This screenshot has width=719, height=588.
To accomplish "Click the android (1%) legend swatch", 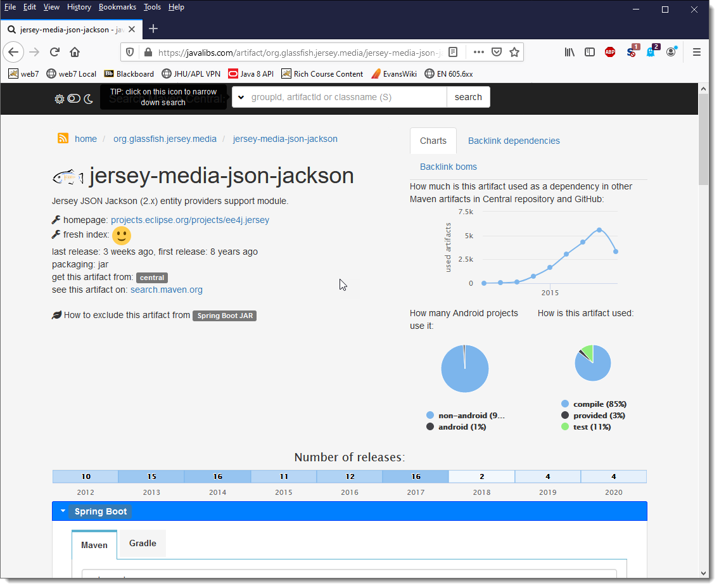I will tap(430, 426).
